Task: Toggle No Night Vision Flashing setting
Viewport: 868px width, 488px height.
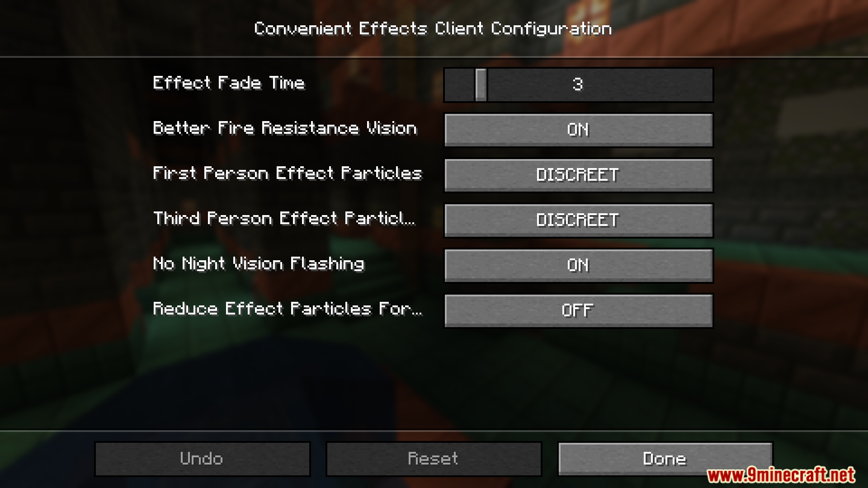Action: (578, 265)
